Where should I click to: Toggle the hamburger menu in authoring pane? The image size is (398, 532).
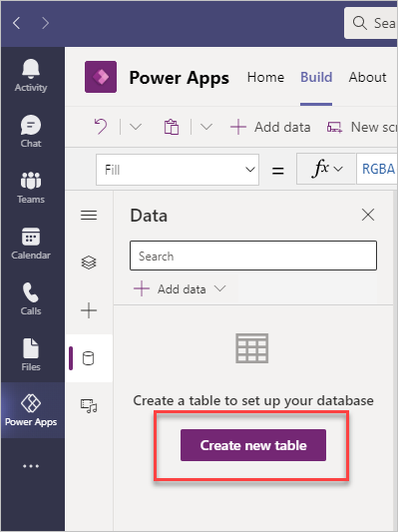pos(89,216)
